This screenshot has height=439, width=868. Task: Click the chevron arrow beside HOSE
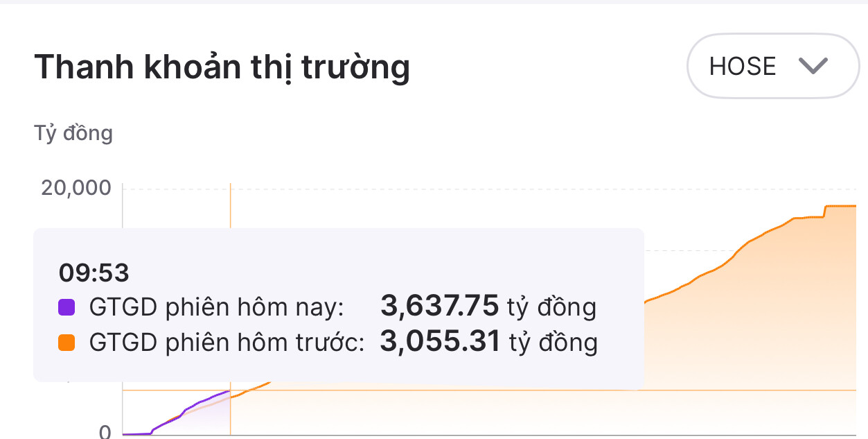[x=813, y=67]
